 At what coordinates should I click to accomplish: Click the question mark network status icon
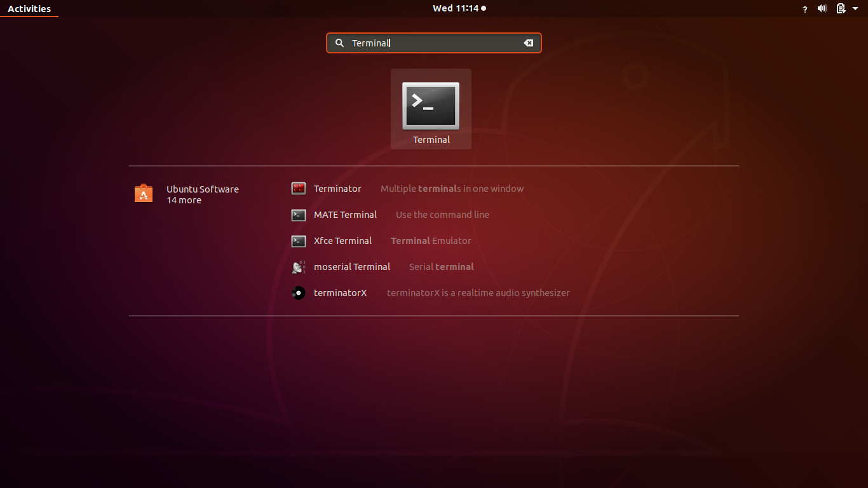coord(805,9)
